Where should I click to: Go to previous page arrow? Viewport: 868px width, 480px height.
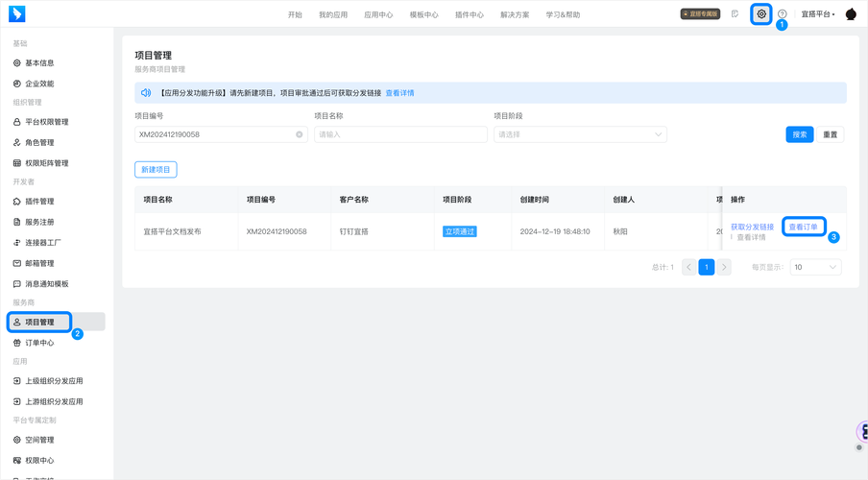[688, 267]
